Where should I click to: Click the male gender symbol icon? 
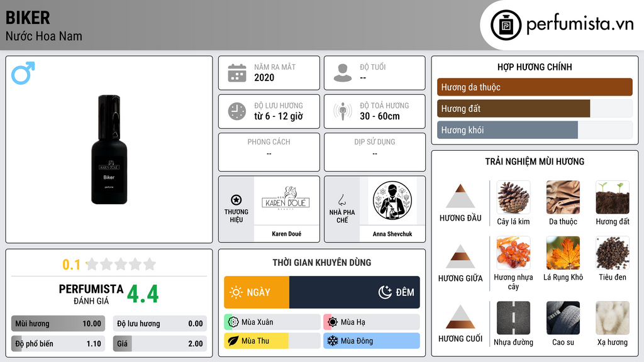click(x=23, y=73)
